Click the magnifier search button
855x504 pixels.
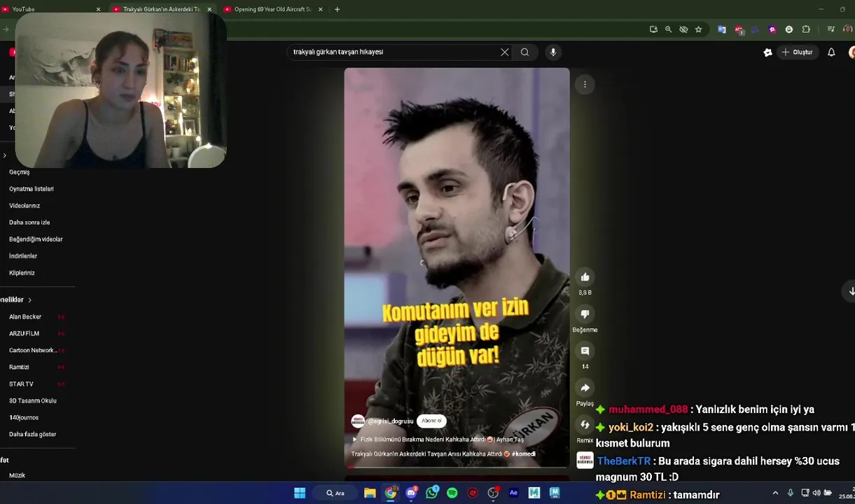[524, 52]
